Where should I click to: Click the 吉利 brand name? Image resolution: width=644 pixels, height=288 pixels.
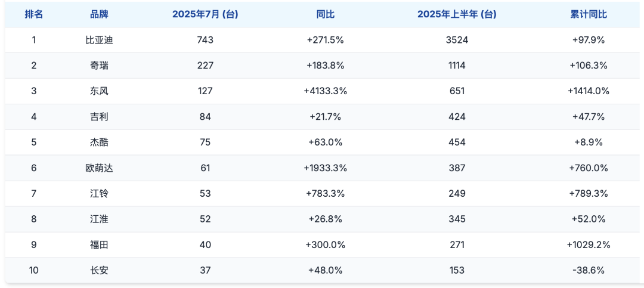coord(99,117)
